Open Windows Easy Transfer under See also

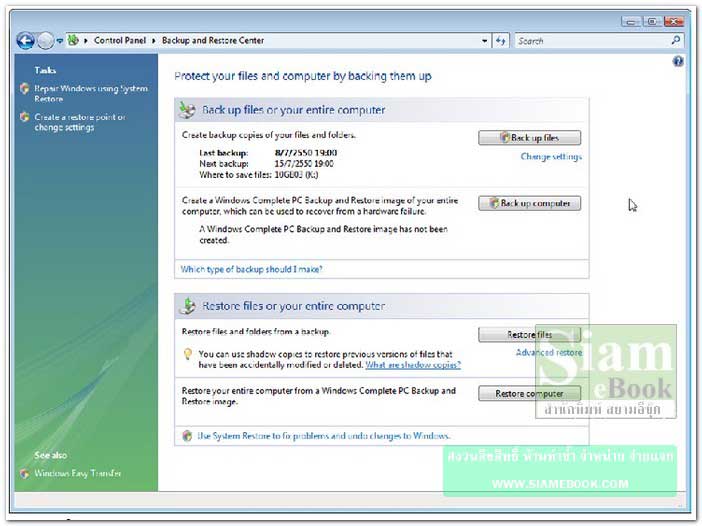[77, 473]
